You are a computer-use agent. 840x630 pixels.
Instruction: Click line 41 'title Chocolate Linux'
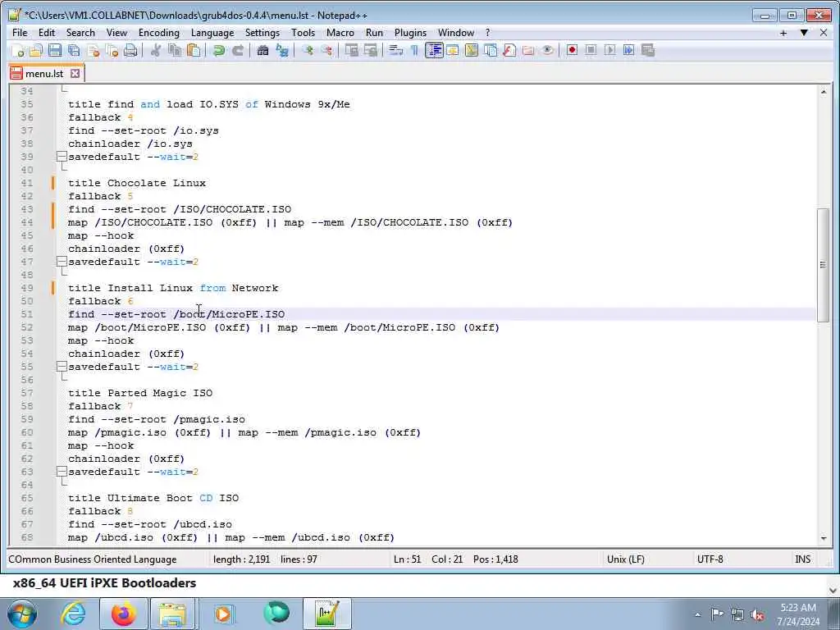click(137, 183)
